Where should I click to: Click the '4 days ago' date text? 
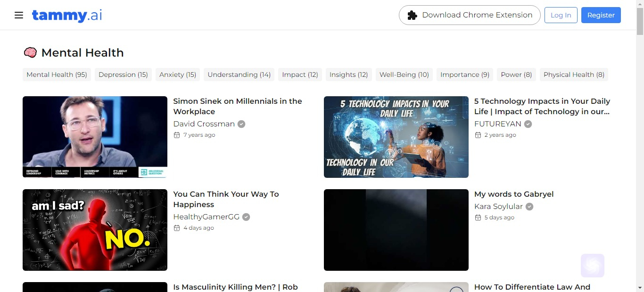(x=198, y=228)
